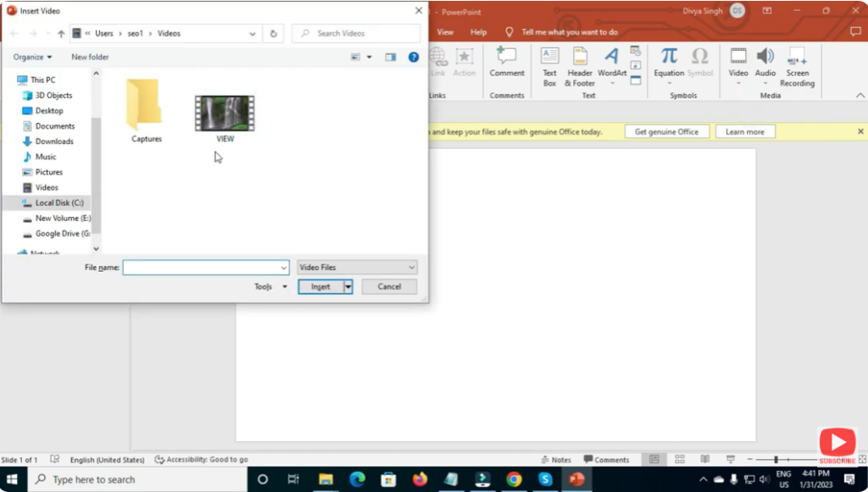Start a Screen Recording

pos(797,68)
